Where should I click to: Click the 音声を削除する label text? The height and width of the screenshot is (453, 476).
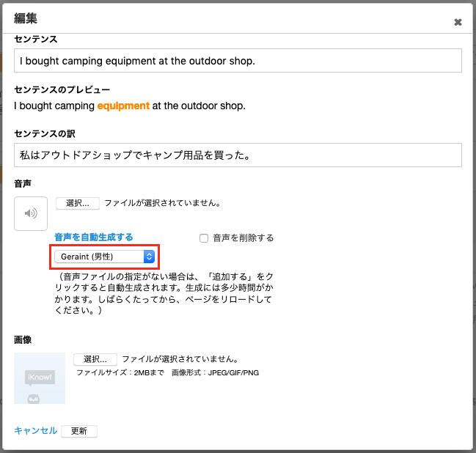[244, 238]
